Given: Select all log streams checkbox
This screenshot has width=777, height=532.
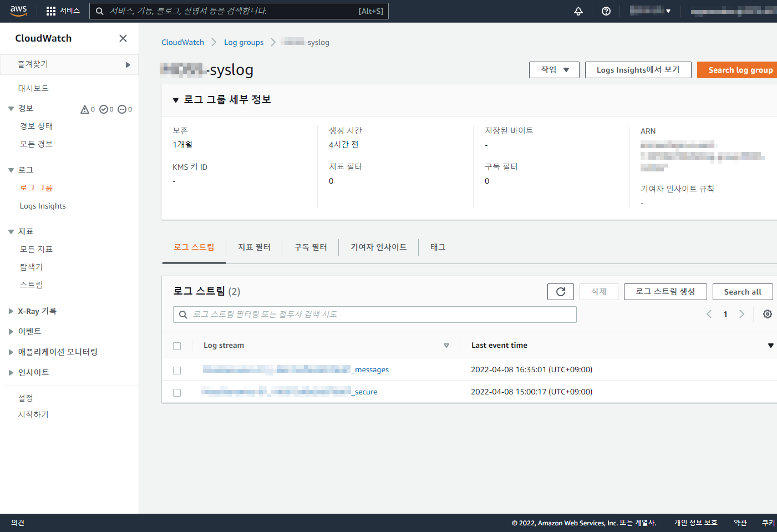Looking at the screenshot, I should click(177, 346).
